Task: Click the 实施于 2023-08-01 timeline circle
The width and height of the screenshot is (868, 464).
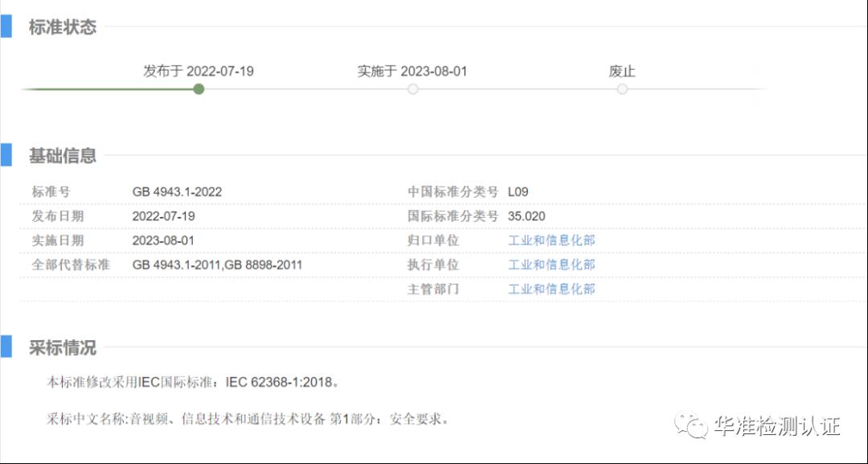Action: click(x=412, y=89)
